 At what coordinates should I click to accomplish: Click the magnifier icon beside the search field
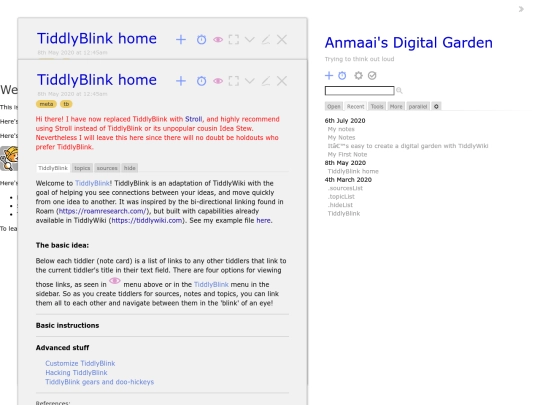pos(399,91)
